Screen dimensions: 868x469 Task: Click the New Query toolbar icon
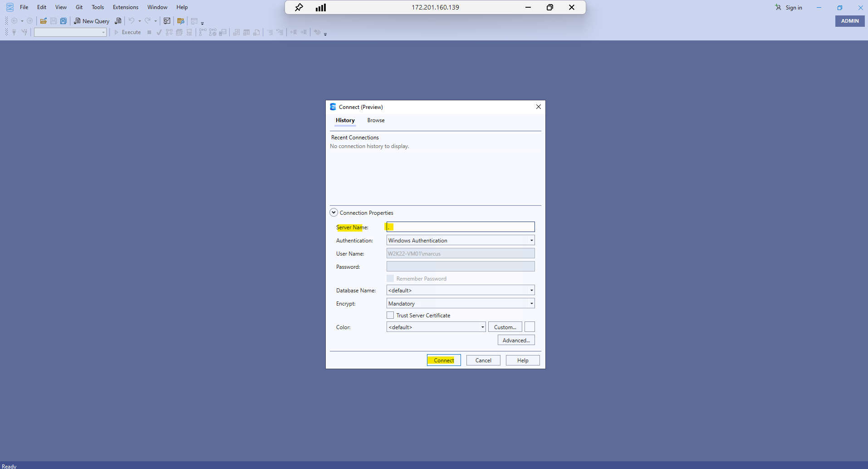(x=92, y=21)
